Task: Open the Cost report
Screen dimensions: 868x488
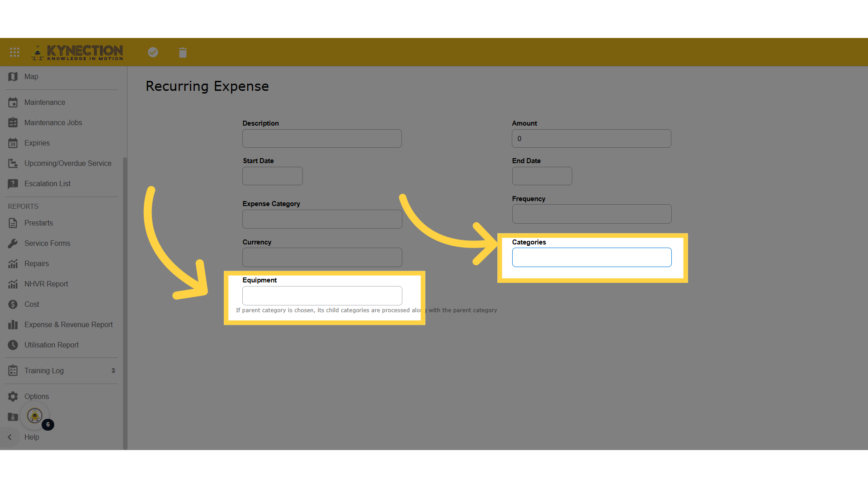Action: point(32,305)
